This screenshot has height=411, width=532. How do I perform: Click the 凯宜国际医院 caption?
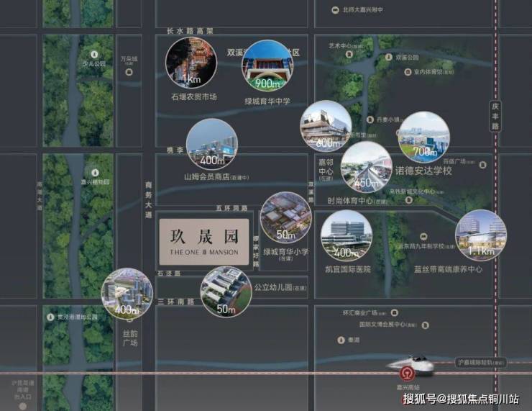click(348, 269)
